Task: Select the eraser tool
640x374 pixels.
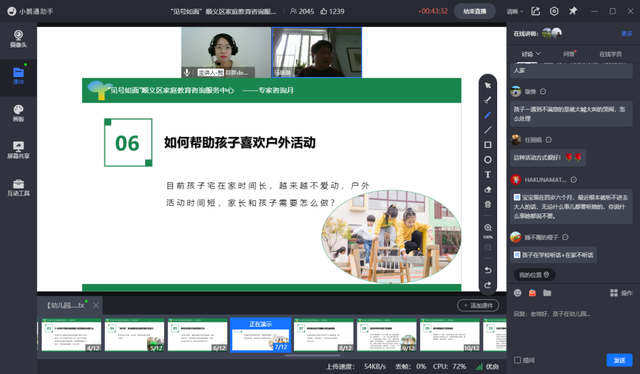Action: [x=488, y=189]
